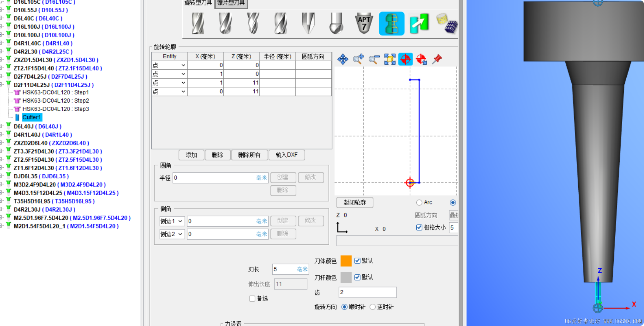Screen dimensions: 644x326
Task: Click the pink holder icon for Step2
Action: [17, 100]
